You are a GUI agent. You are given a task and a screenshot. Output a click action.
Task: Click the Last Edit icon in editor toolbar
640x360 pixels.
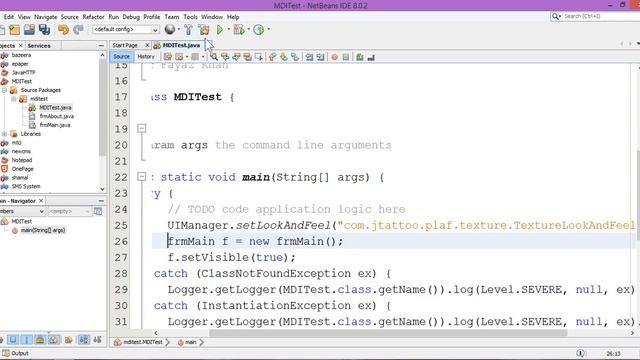168,57
